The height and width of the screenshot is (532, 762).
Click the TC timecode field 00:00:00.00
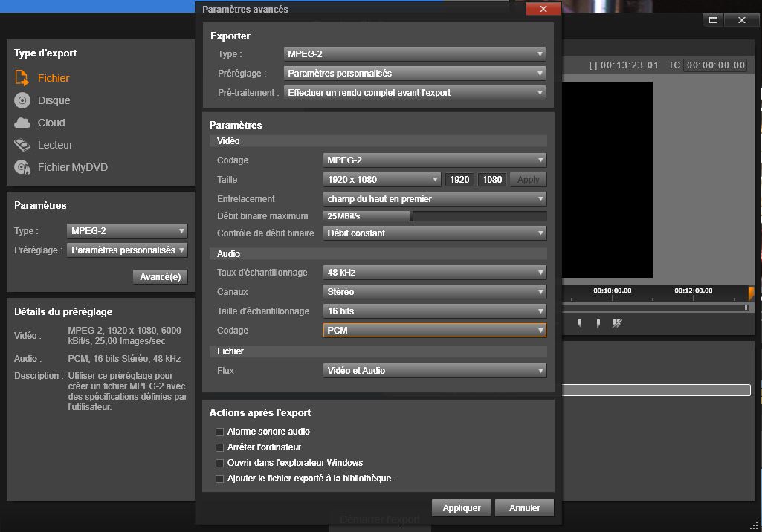pos(715,65)
